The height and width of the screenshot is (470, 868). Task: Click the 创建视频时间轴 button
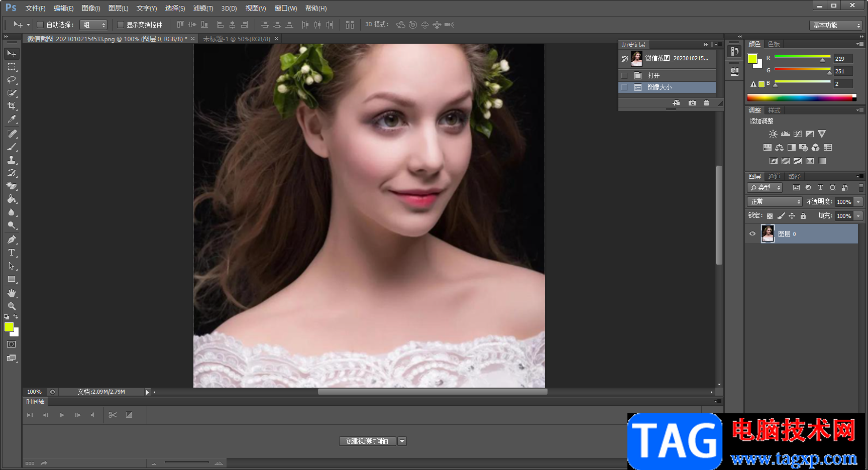(367, 441)
